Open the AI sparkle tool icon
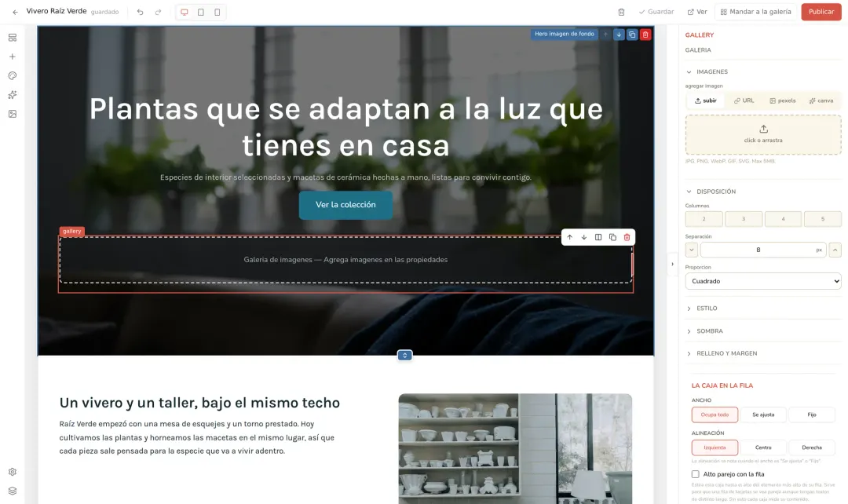 (x=13, y=95)
